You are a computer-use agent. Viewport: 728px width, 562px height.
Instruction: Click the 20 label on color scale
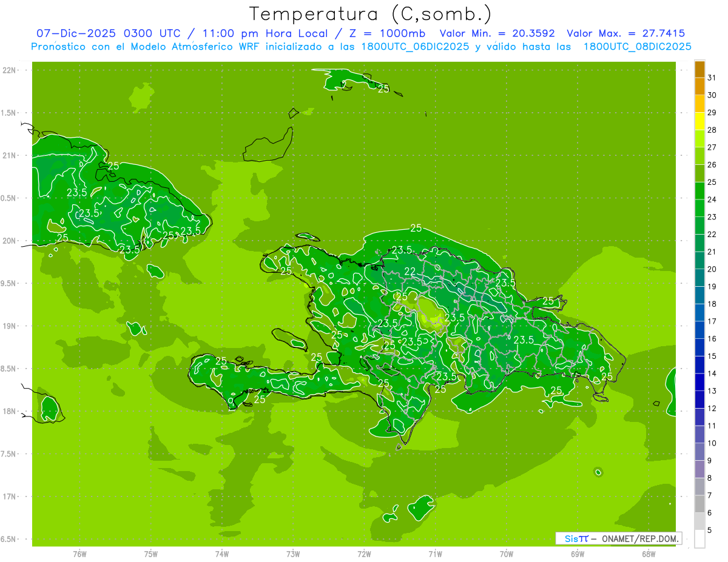[712, 269]
